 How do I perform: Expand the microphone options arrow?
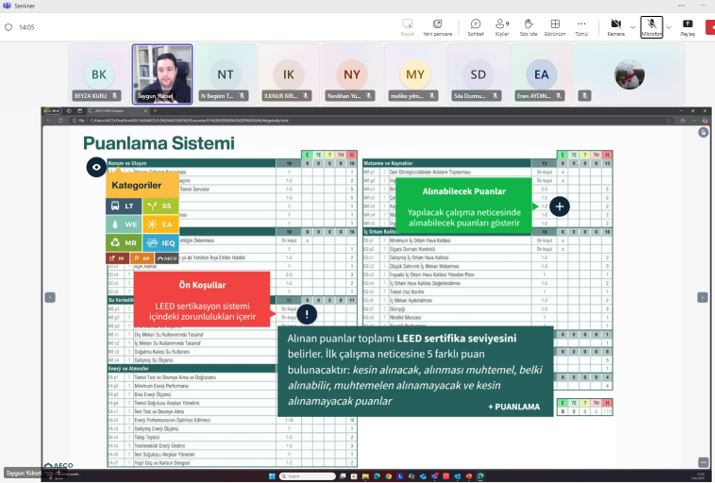668,27
